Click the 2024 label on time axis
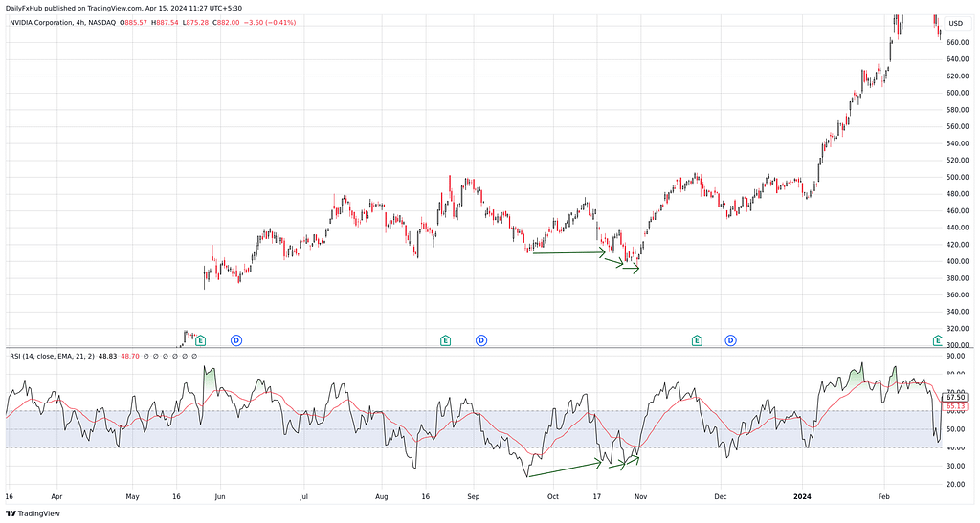980x523 pixels. pos(804,497)
